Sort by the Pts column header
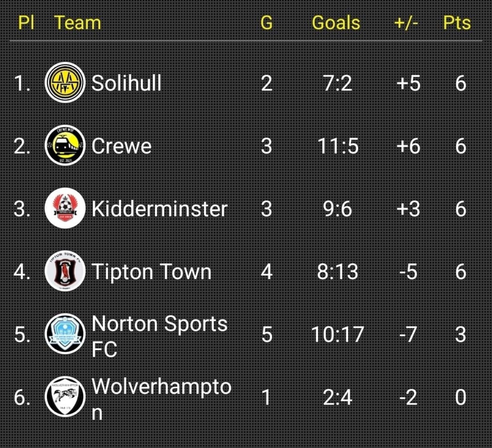 point(457,23)
